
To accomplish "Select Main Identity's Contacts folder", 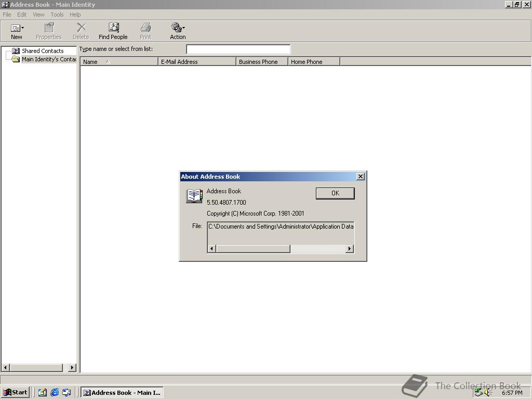I will pyautogui.click(x=49, y=59).
